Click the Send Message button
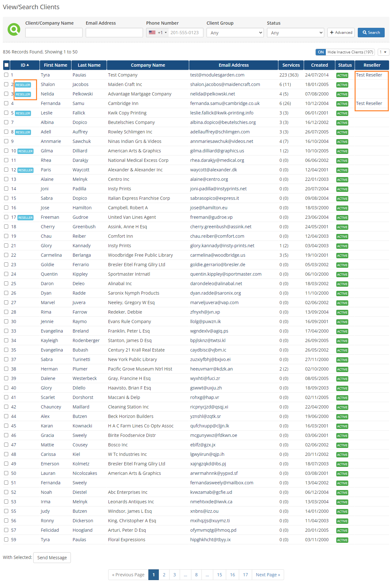Viewport: 391px width, 588px height. (52, 558)
